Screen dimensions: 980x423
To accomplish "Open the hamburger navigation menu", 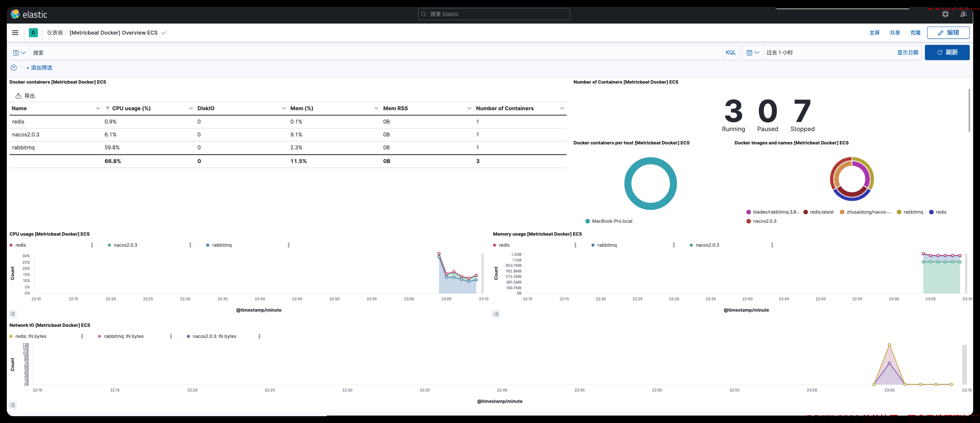I will 15,33.
